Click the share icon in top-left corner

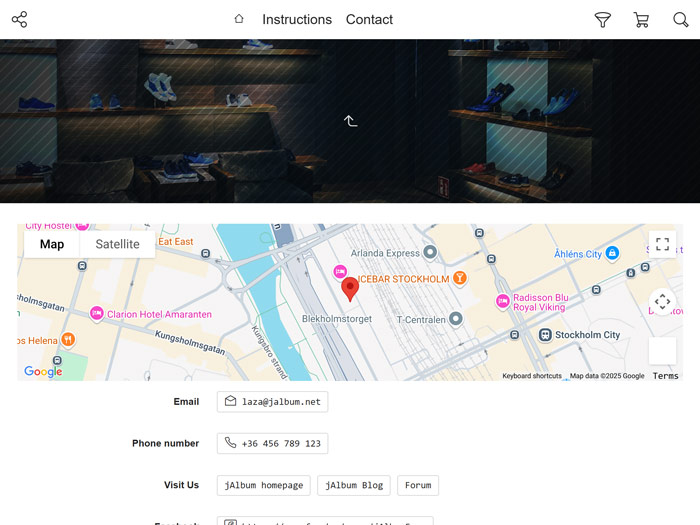[19, 19]
